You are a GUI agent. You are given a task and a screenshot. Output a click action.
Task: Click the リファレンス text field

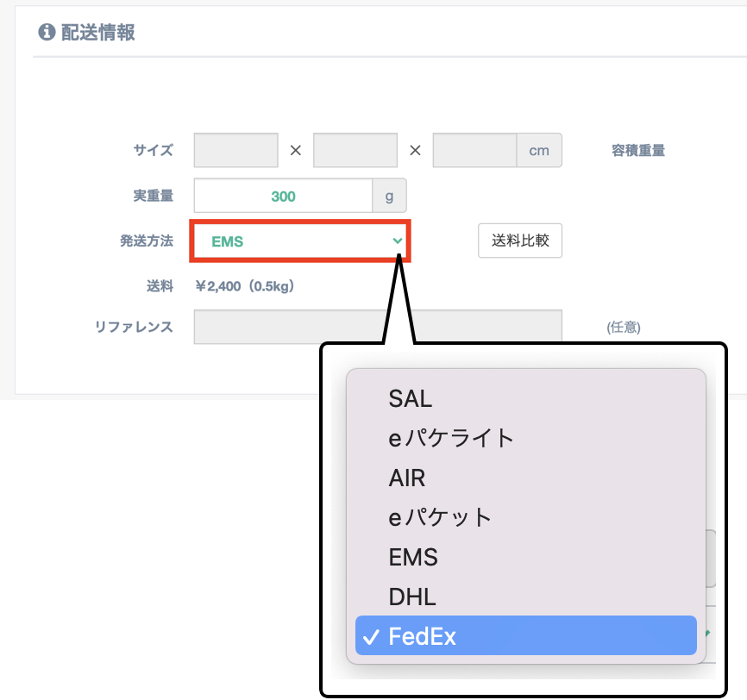[x=378, y=327]
